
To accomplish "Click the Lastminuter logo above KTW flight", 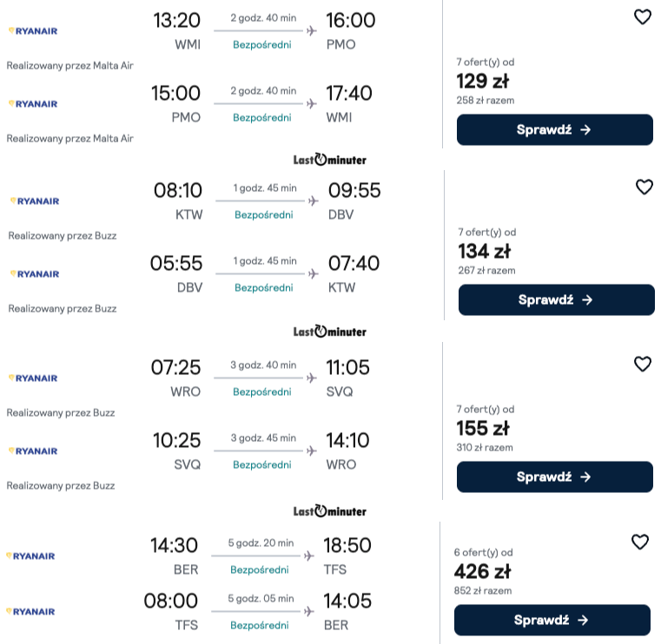I will pos(330,160).
